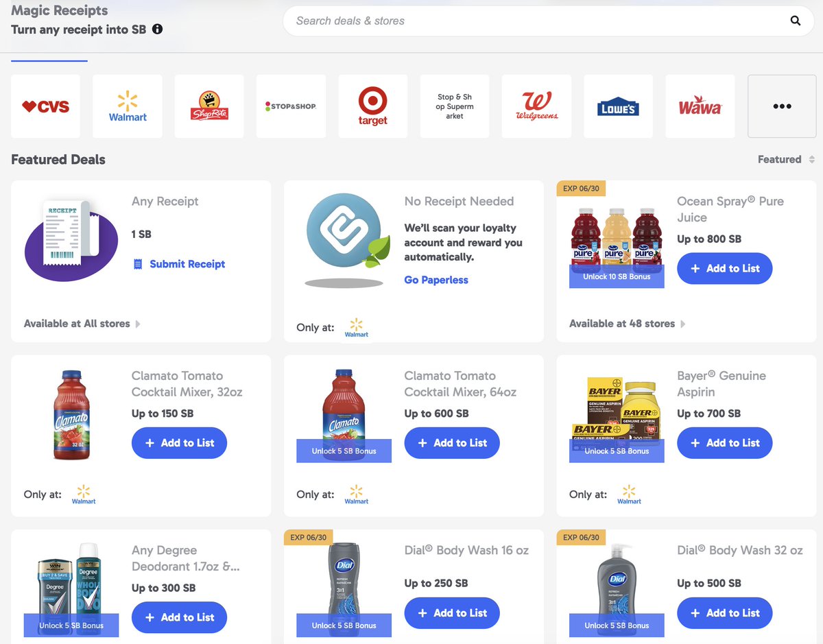Choose the Lowe's store tile
Screen dimensions: 823x644
tap(619, 106)
